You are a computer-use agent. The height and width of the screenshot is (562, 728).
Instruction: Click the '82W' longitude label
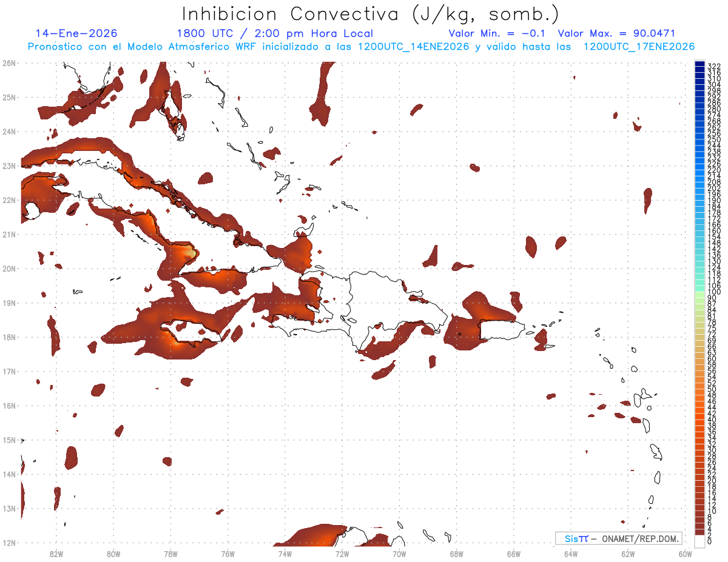(x=56, y=553)
